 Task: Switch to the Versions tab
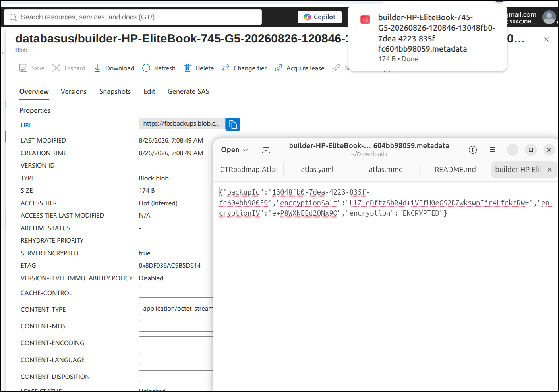[74, 91]
